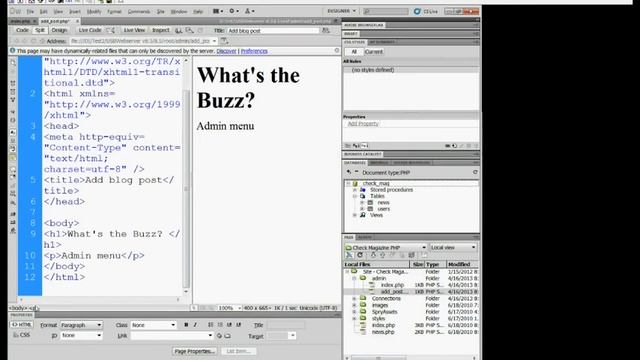The width and height of the screenshot is (640, 360).
Task: Open the Check Magazine PHP site dropdown
Action: click(386, 247)
